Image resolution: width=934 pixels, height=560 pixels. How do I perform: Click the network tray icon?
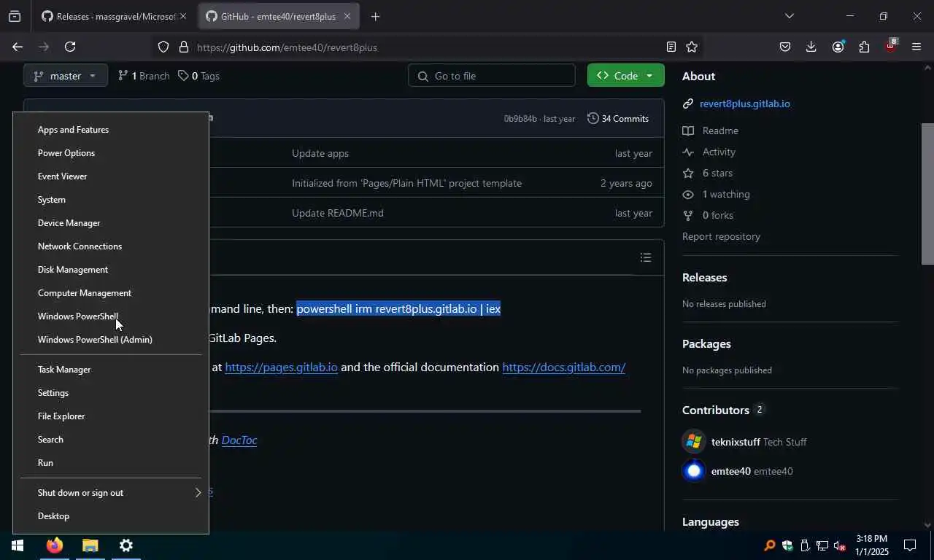coord(822,545)
